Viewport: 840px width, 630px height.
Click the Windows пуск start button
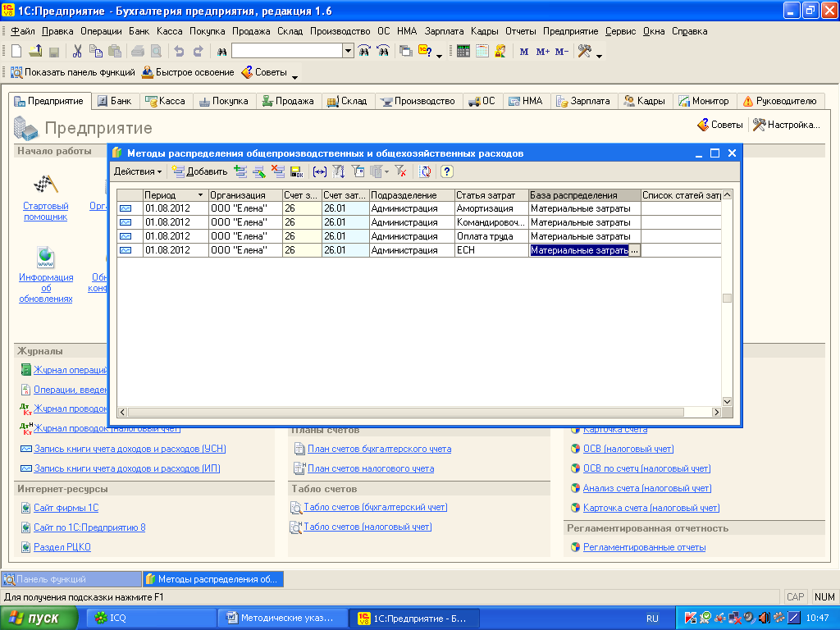tap(39, 619)
